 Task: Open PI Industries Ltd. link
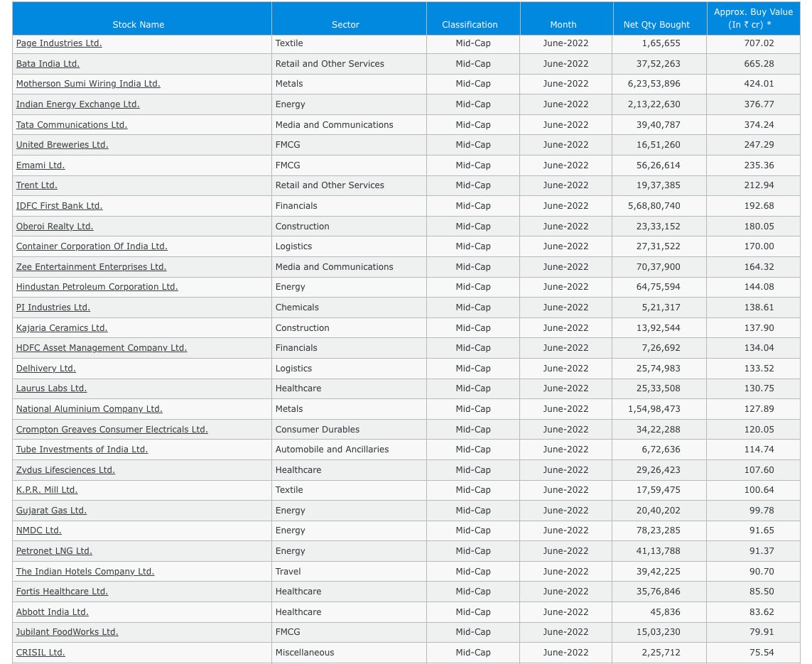coord(53,307)
